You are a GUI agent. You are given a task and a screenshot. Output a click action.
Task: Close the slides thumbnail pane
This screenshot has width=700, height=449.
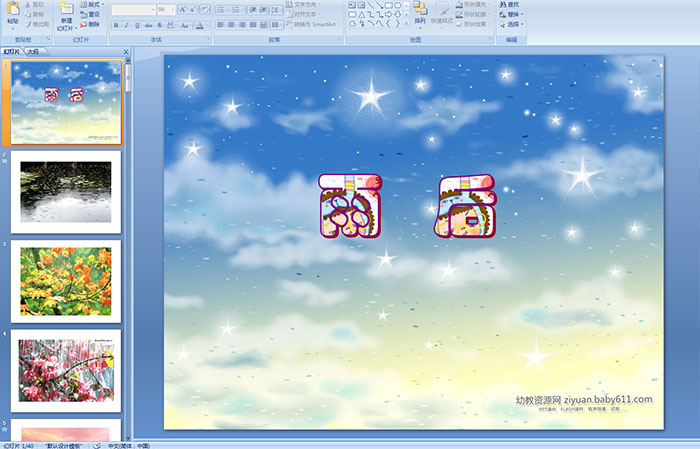click(x=126, y=52)
